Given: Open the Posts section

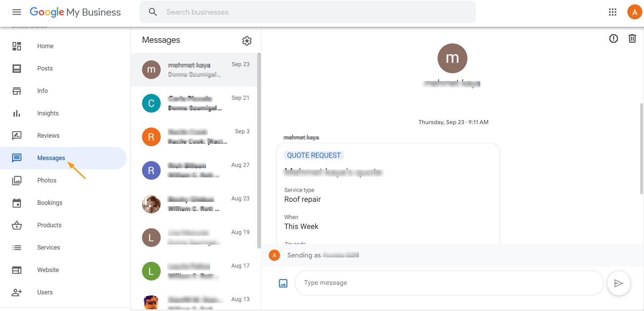Looking at the screenshot, I should pyautogui.click(x=44, y=68).
